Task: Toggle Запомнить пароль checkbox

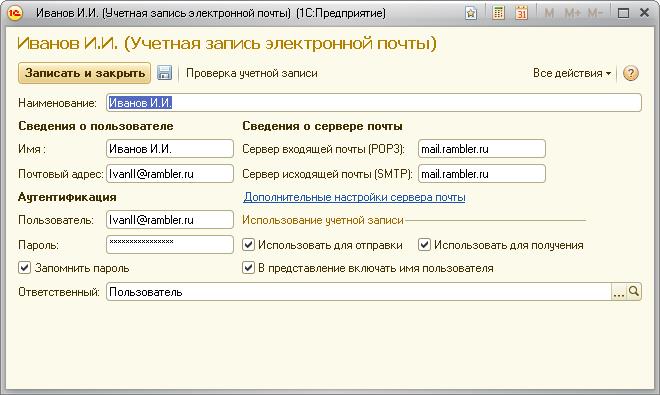Action: [x=24, y=268]
